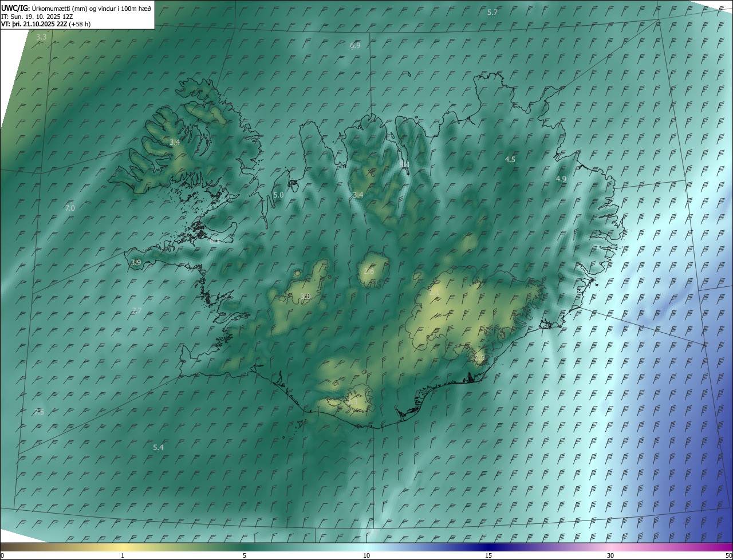Click the colorbar tick label "1"
The width and height of the screenshot is (733, 560).
pos(123,556)
